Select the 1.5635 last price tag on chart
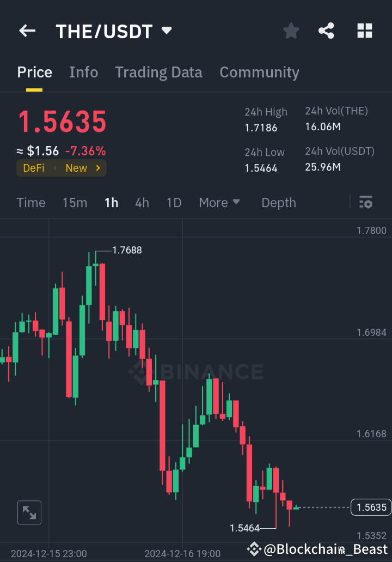 coord(371,507)
